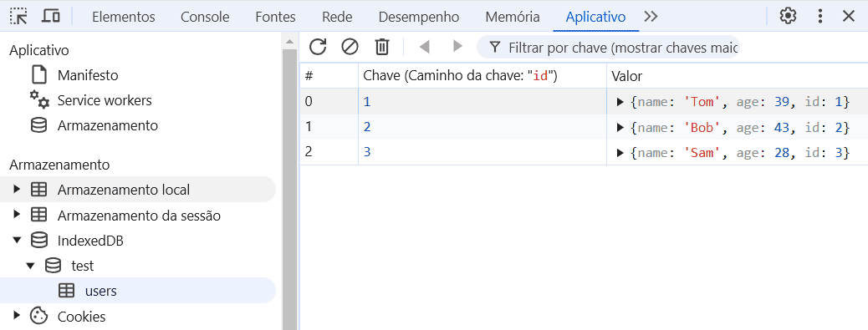This screenshot has height=330, width=868.
Task: Show more tabs with double chevron
Action: pyautogui.click(x=651, y=17)
